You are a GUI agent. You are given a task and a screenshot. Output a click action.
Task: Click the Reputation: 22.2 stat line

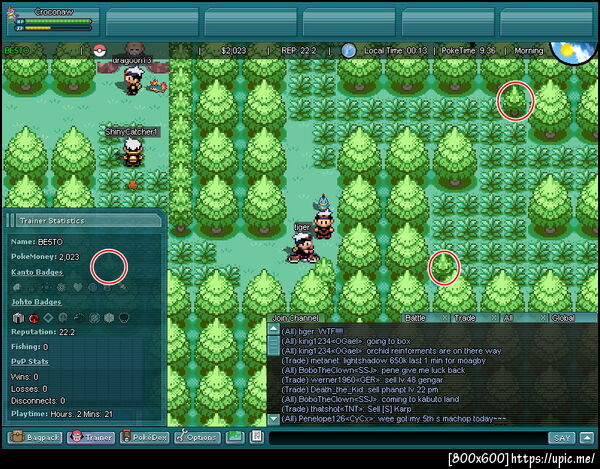tap(43, 332)
